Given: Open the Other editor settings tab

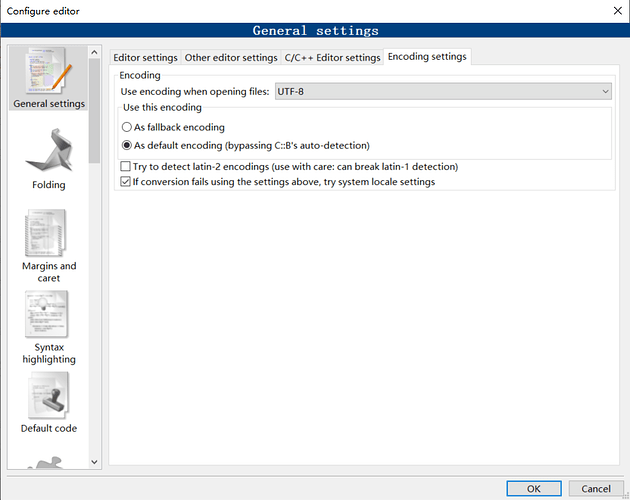Looking at the screenshot, I should click(x=231, y=58).
